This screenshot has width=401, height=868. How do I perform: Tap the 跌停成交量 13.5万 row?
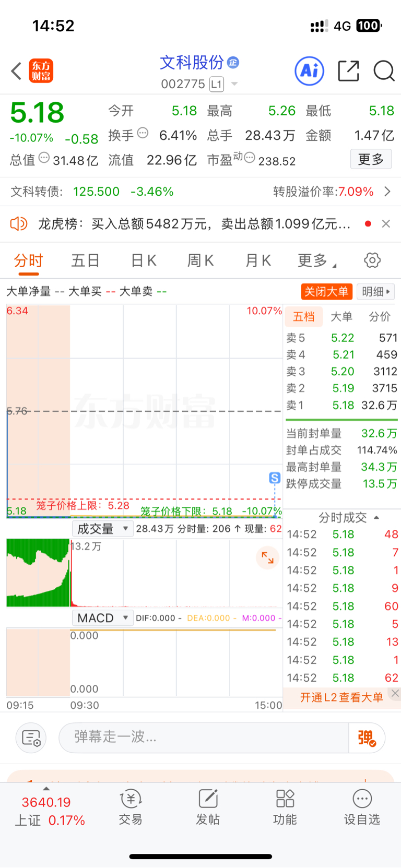click(x=341, y=484)
